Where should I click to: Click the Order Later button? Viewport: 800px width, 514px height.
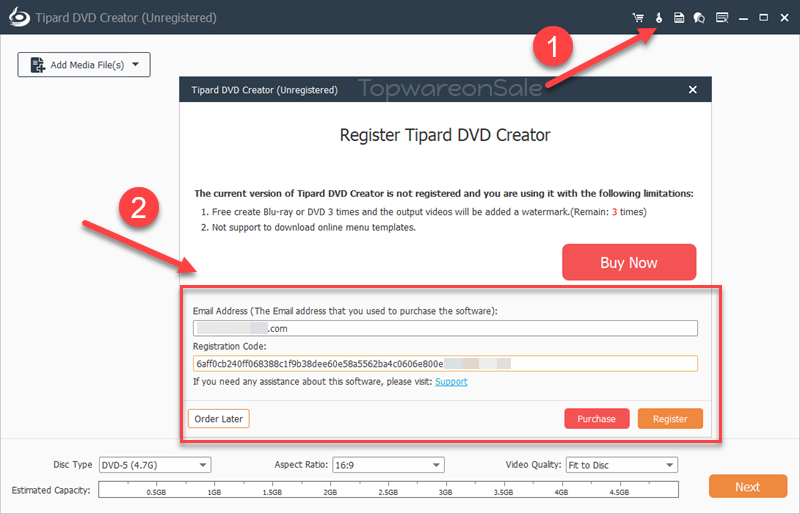point(219,419)
